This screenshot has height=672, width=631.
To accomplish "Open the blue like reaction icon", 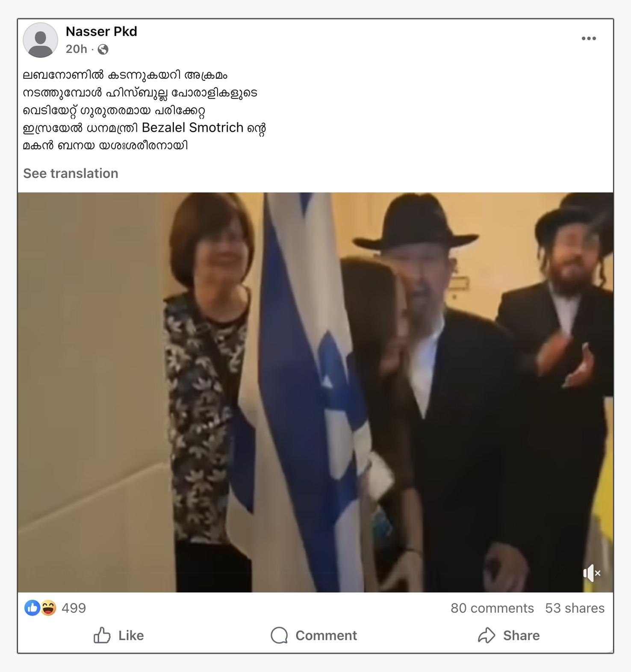I will click(x=32, y=607).
